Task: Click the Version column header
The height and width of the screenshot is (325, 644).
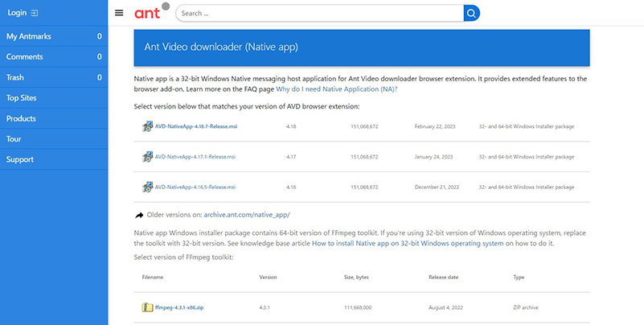Action: (268, 278)
